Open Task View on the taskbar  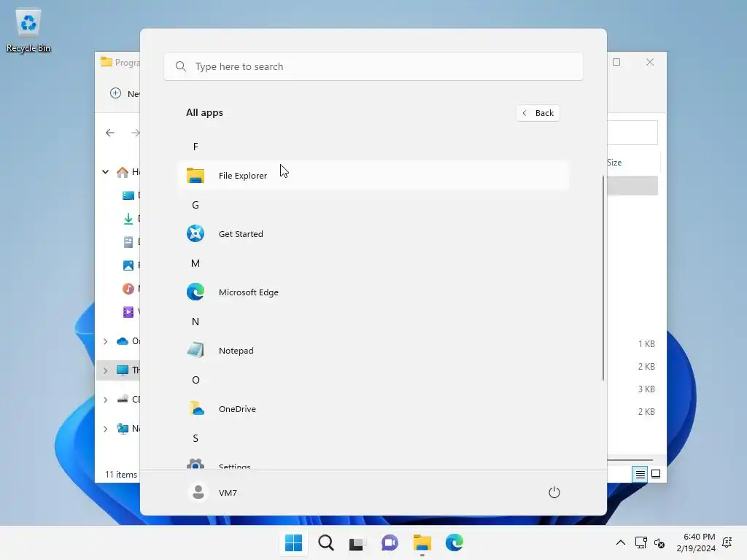[x=356, y=542]
